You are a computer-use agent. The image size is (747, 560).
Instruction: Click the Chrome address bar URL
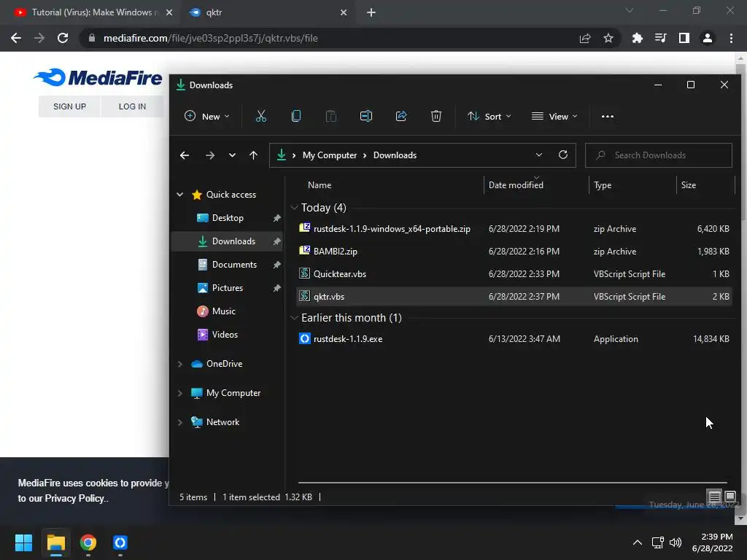point(211,38)
